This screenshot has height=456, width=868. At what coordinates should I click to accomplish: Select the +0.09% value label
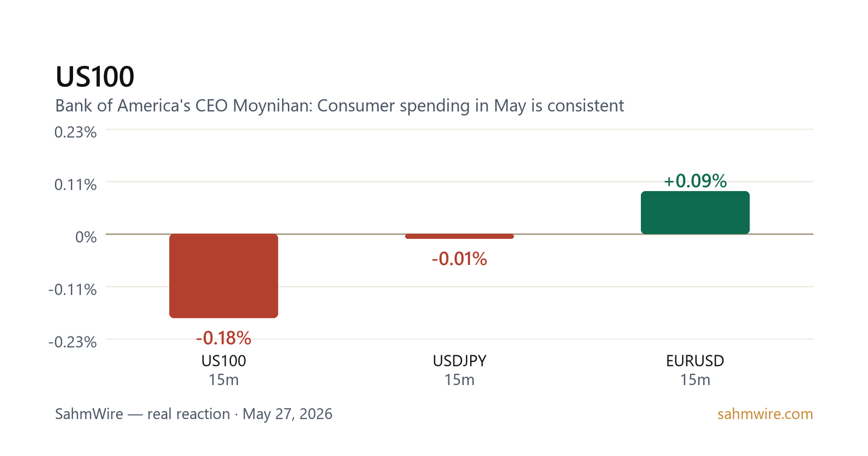pyautogui.click(x=695, y=181)
